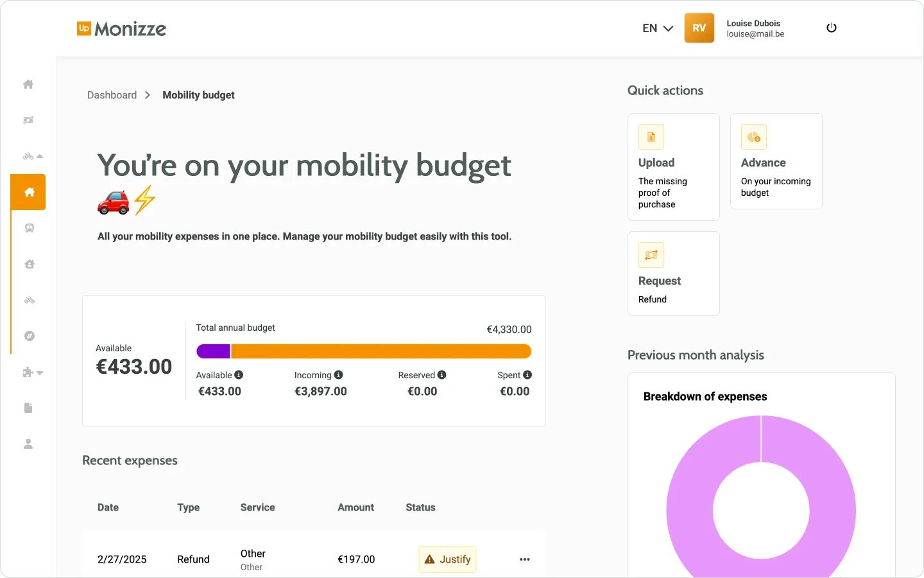Open the housing expenses icon in sidebar
The height and width of the screenshot is (578, 924).
click(28, 264)
